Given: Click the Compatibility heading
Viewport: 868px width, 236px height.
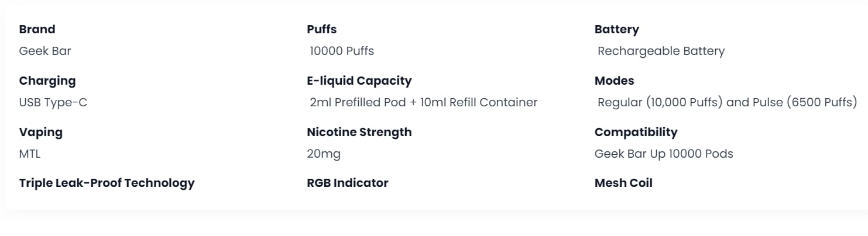Looking at the screenshot, I should tap(636, 132).
